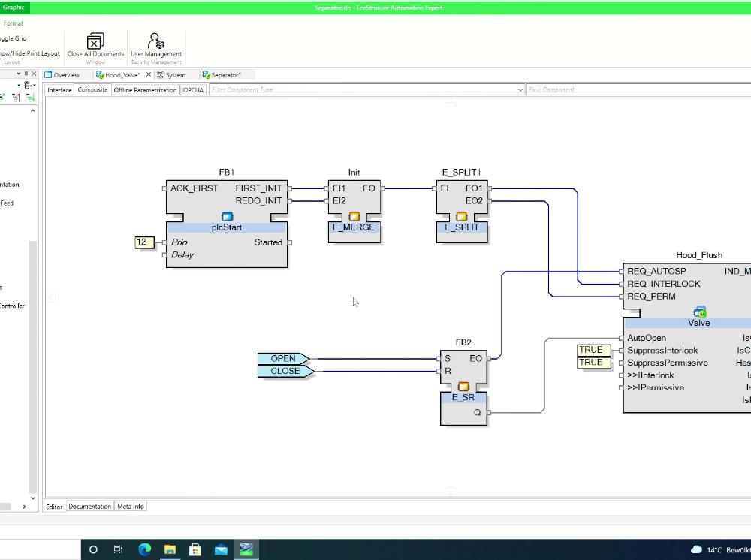Screen dimensions: 751x560
Task: Click the REDO_INIT output of FB1
Action: click(x=258, y=201)
